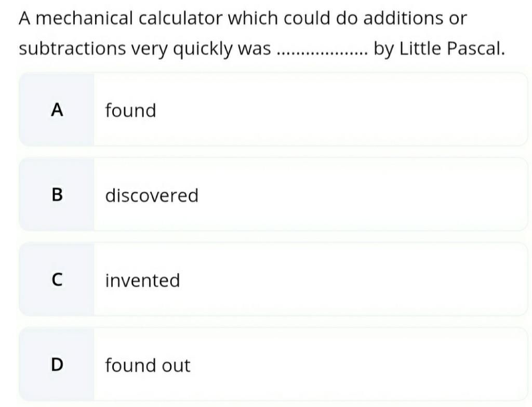The image size is (532, 407).
Task: Click empty area of option A row
Action: click(339, 109)
